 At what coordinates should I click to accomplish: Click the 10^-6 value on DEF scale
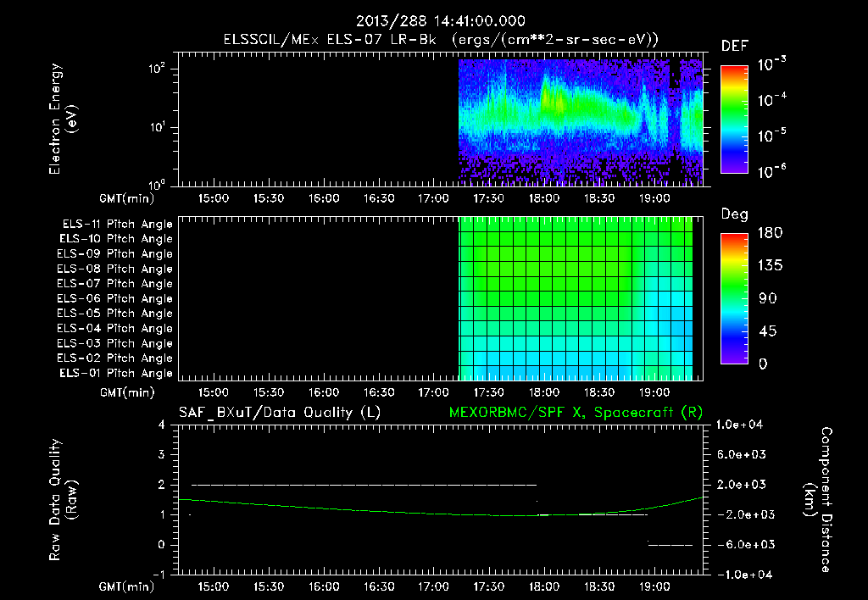(x=771, y=171)
